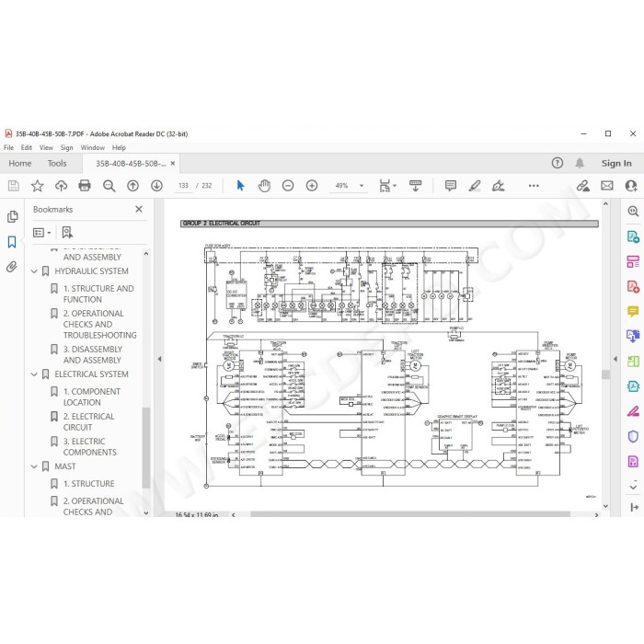Switch to the Home tab
The image size is (644, 644).
(x=19, y=164)
